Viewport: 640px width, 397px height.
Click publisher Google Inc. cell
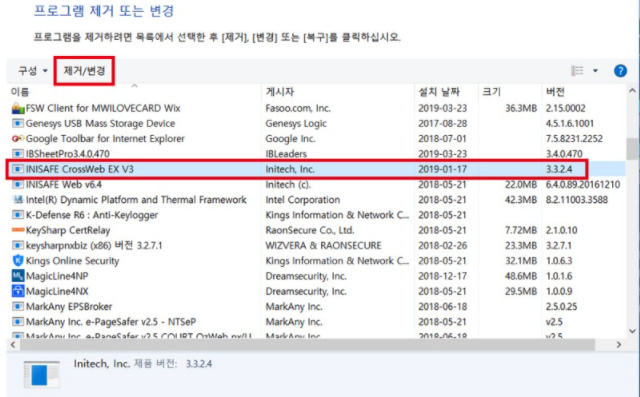pos(290,139)
